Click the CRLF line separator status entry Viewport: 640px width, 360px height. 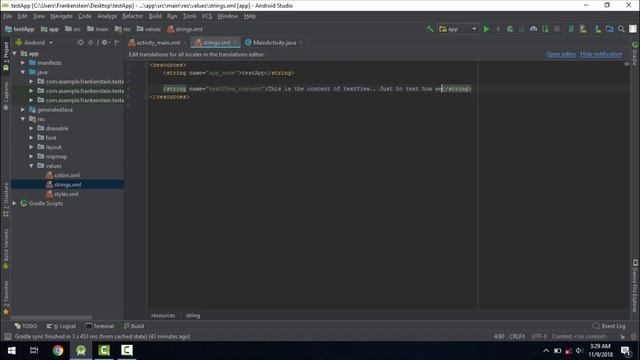[517, 336]
